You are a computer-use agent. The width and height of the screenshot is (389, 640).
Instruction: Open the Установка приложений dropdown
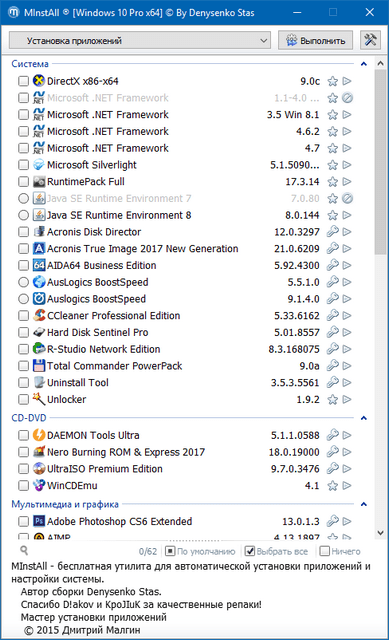[x=140, y=40]
